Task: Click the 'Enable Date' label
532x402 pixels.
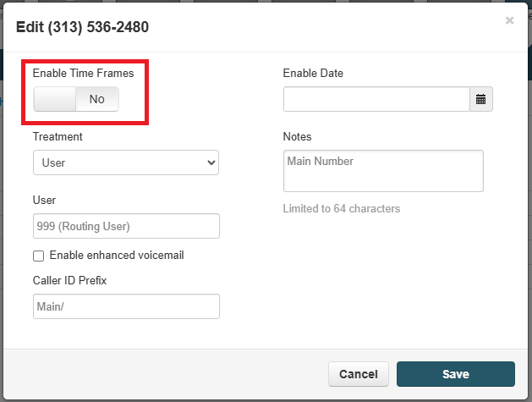Action: pos(313,73)
